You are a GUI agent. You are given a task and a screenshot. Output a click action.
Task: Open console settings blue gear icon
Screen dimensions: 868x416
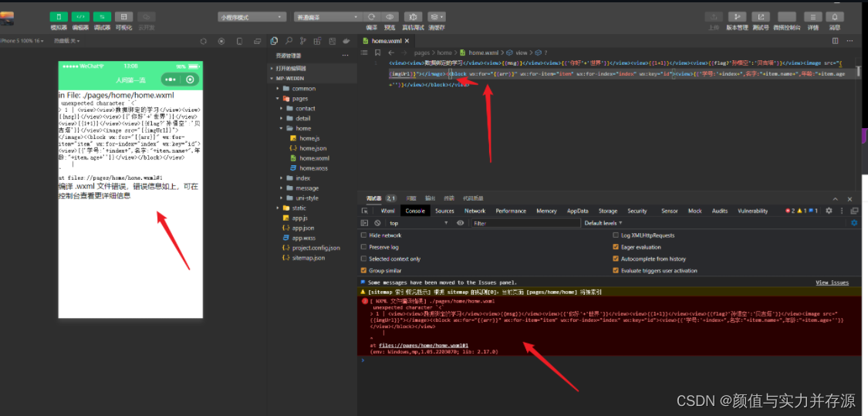854,223
